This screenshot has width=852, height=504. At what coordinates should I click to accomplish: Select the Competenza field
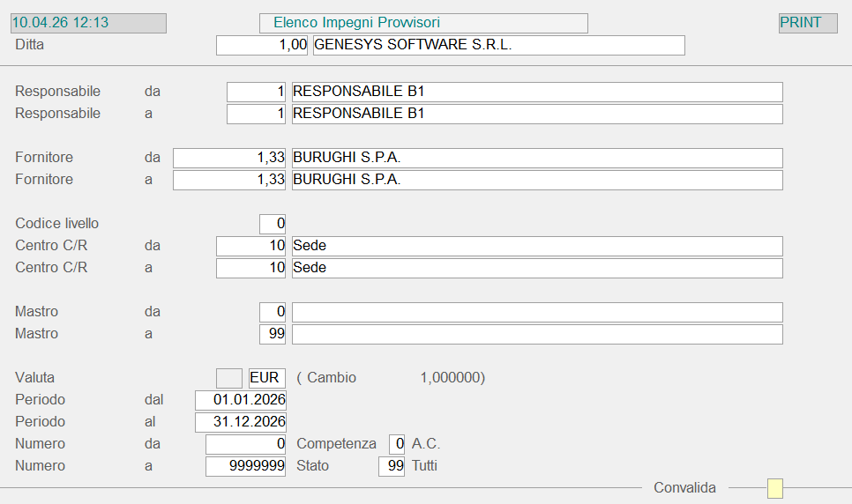pyautogui.click(x=397, y=444)
